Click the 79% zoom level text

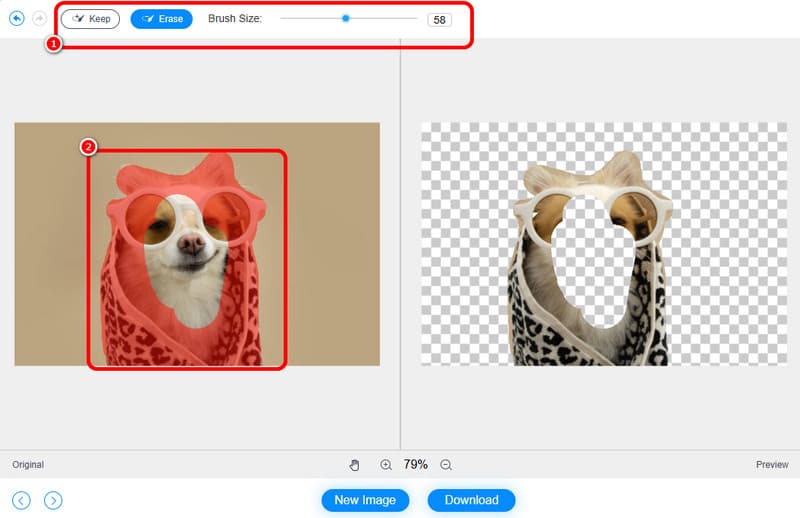(x=416, y=465)
